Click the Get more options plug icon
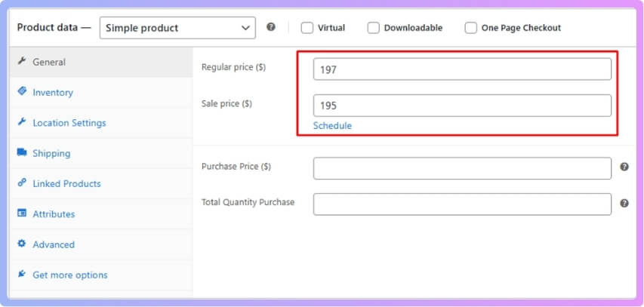The width and height of the screenshot is (644, 307). tap(22, 274)
